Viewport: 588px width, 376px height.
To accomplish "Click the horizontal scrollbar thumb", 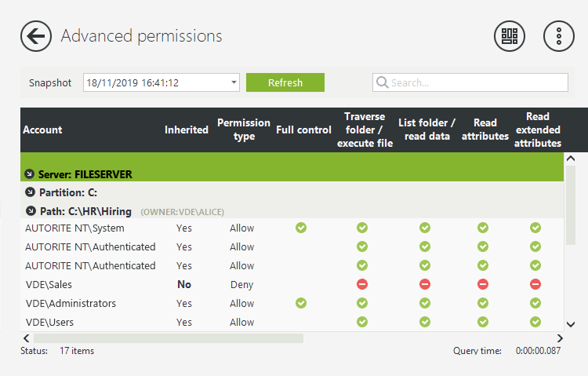I will 168,338.
